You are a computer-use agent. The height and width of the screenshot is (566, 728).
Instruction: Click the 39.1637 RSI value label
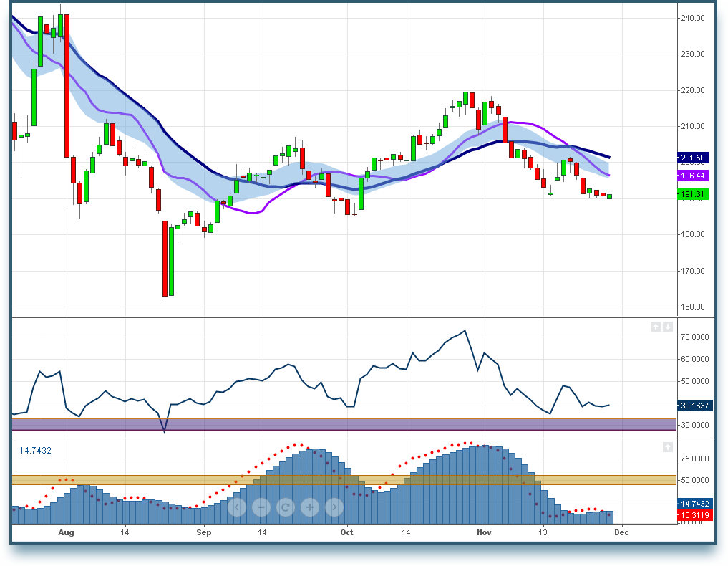[694, 406]
